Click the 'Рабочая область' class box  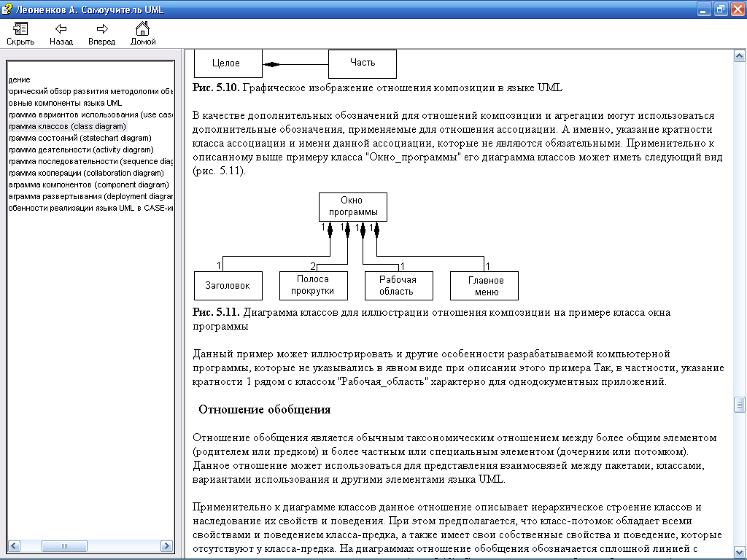pyautogui.click(x=399, y=286)
